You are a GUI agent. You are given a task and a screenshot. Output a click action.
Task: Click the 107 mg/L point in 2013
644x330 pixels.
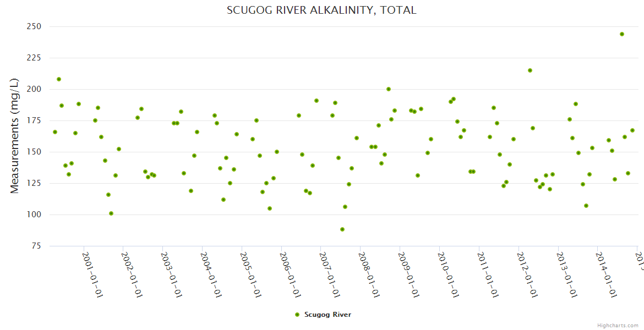[586, 206]
